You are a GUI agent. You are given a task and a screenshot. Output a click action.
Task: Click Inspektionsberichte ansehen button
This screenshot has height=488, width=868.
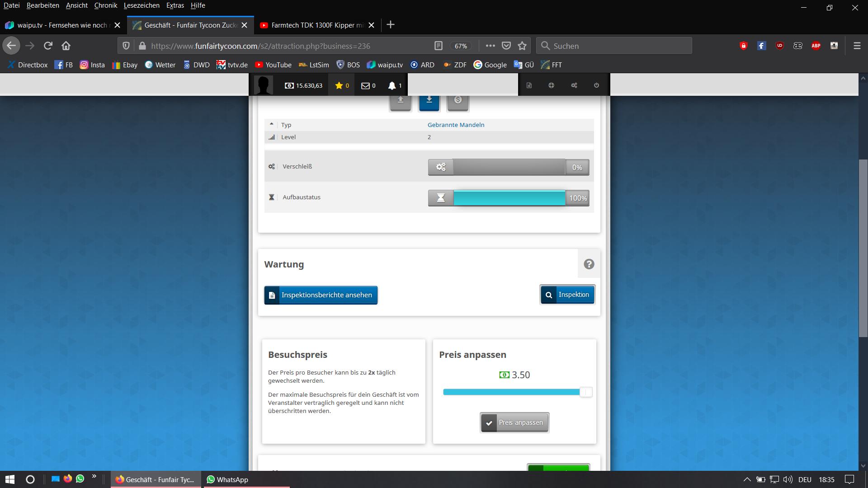pyautogui.click(x=321, y=295)
